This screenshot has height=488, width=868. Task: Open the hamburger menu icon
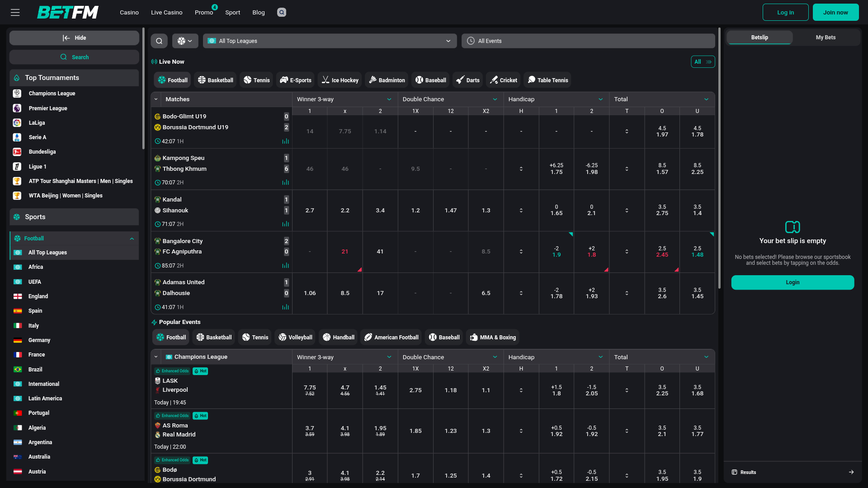[15, 12]
